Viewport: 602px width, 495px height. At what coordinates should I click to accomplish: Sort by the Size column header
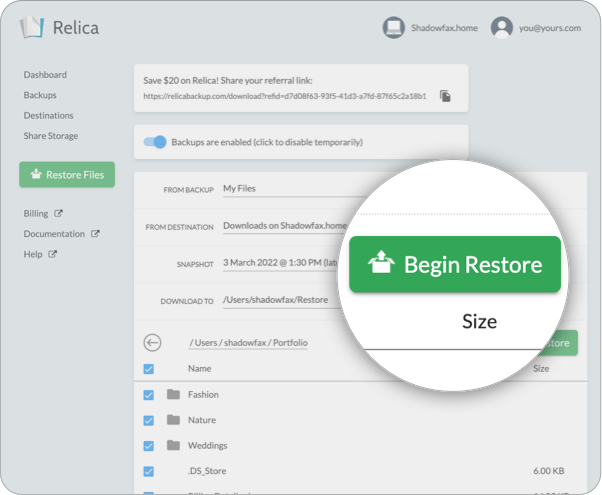[x=541, y=368]
